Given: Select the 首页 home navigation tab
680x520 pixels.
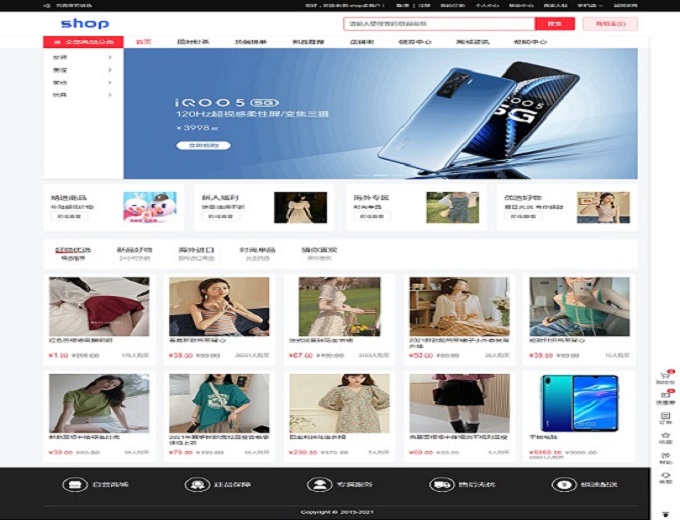Looking at the screenshot, I should [x=144, y=42].
